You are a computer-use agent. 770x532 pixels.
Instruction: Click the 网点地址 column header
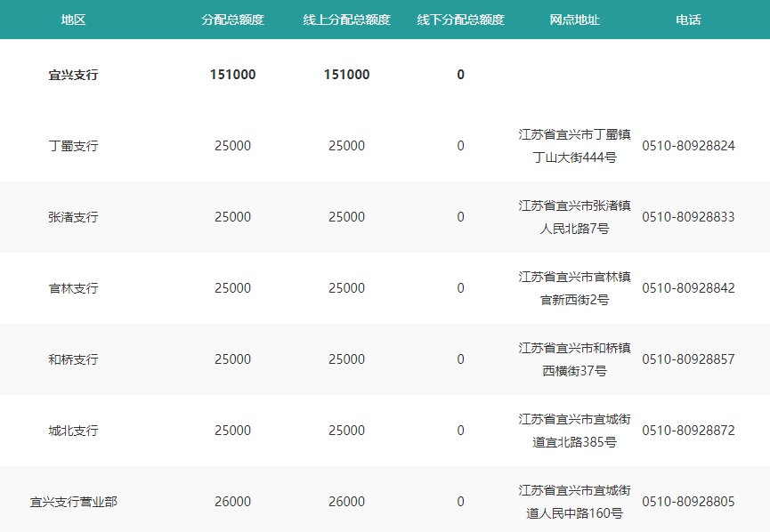click(574, 20)
